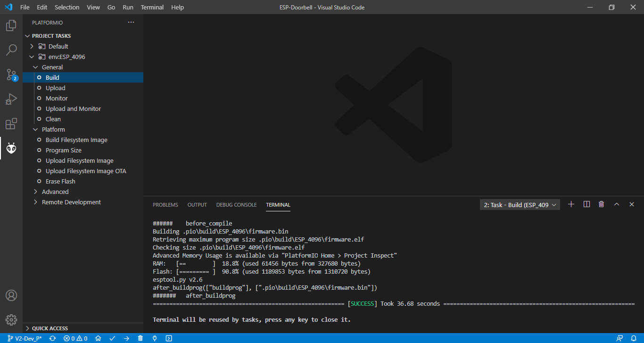The width and height of the screenshot is (644, 343).
Task: Run the Monitor task
Action: [x=83, y=98]
